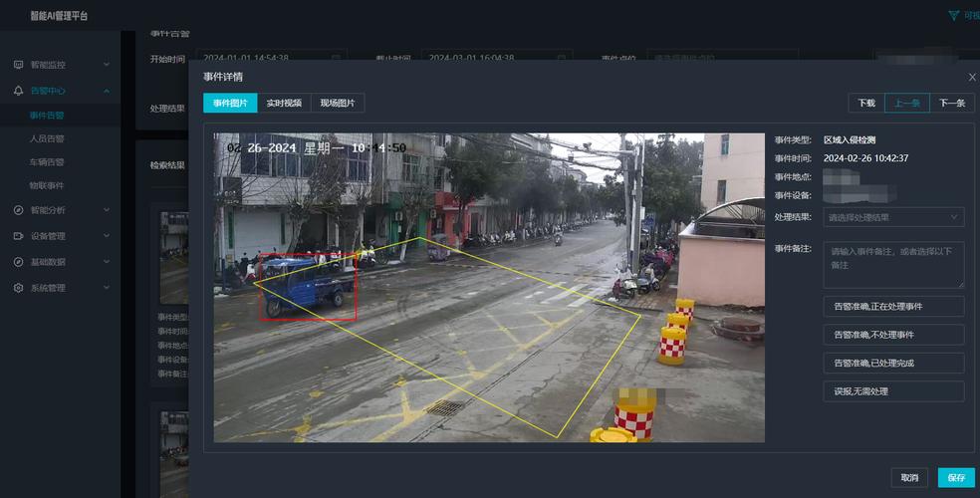Click the 智能监控 monitor icon in sidebar

pos(18,65)
